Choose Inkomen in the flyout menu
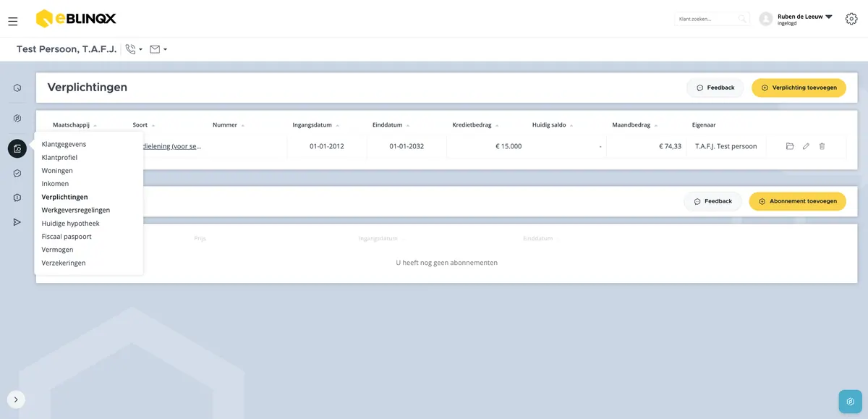The width and height of the screenshot is (868, 419). tap(55, 184)
